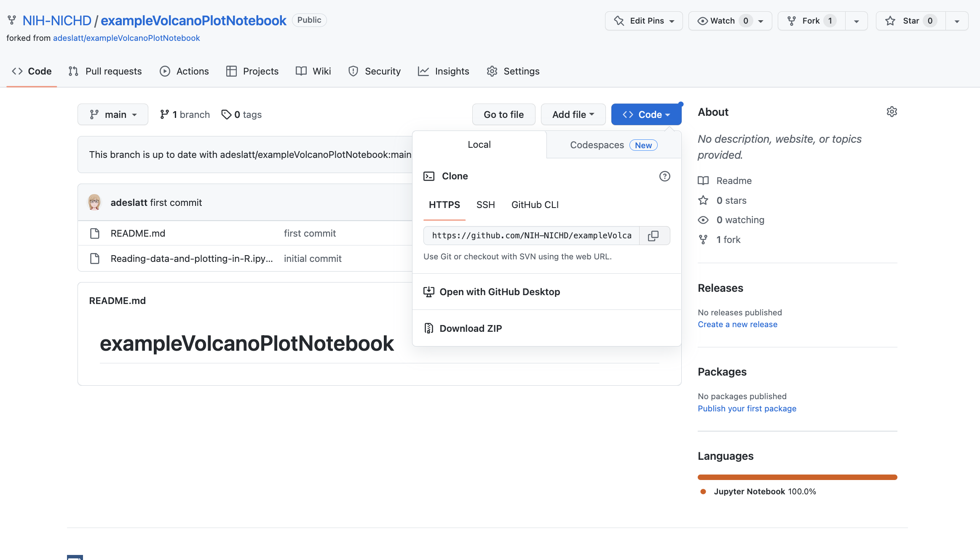980x560 pixels.
Task: Open the Actions tab
Action: pos(184,71)
